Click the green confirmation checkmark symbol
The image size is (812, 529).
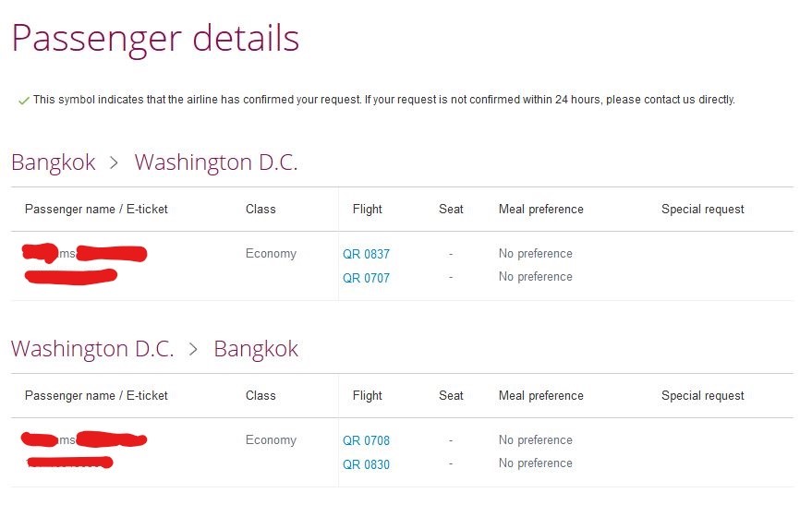[23, 101]
